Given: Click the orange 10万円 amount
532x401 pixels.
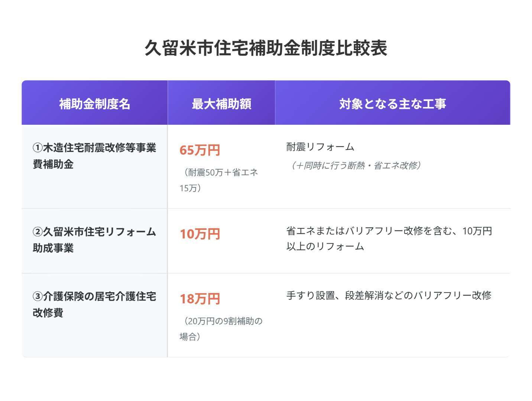Looking at the screenshot, I should pos(200,234).
